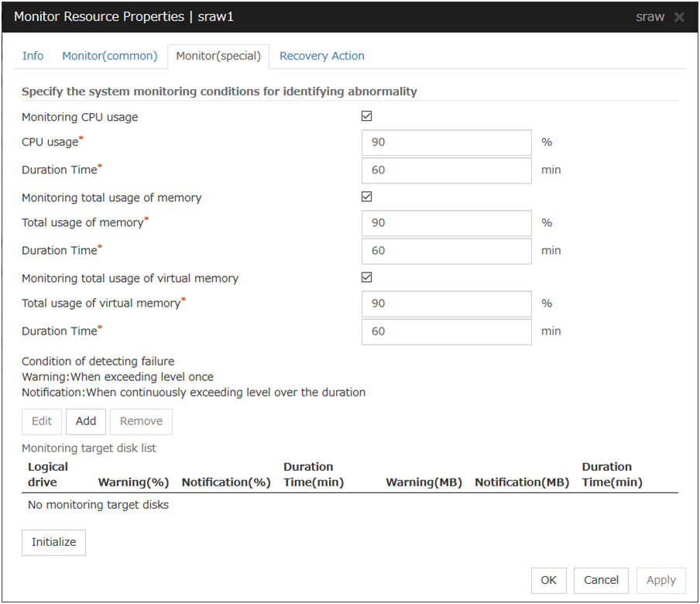The height and width of the screenshot is (604, 700).
Task: Uncheck the Monitoring CPU usage checkbox
Action: click(x=367, y=116)
